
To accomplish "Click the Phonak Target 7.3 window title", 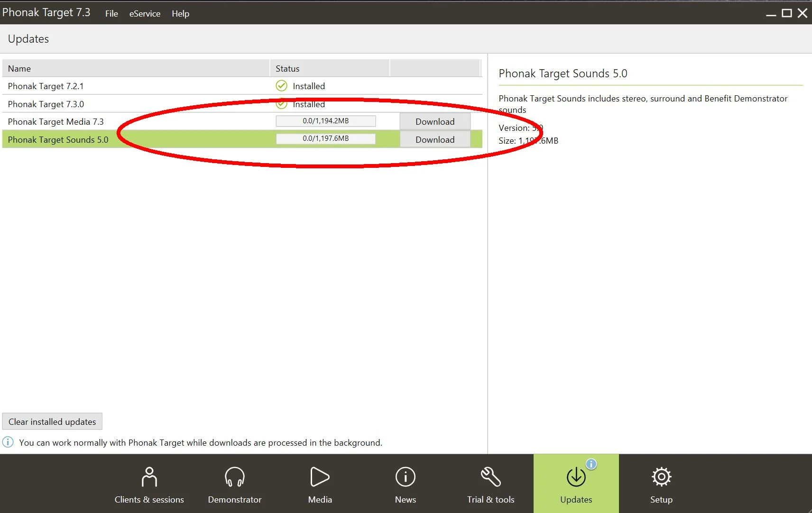I will pos(46,12).
